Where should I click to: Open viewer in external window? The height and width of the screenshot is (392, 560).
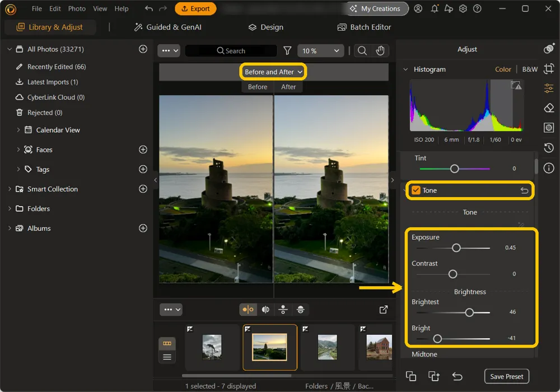384,310
